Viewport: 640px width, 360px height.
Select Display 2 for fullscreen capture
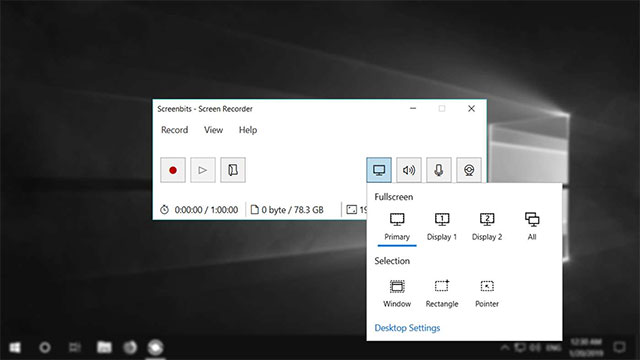pos(487,227)
